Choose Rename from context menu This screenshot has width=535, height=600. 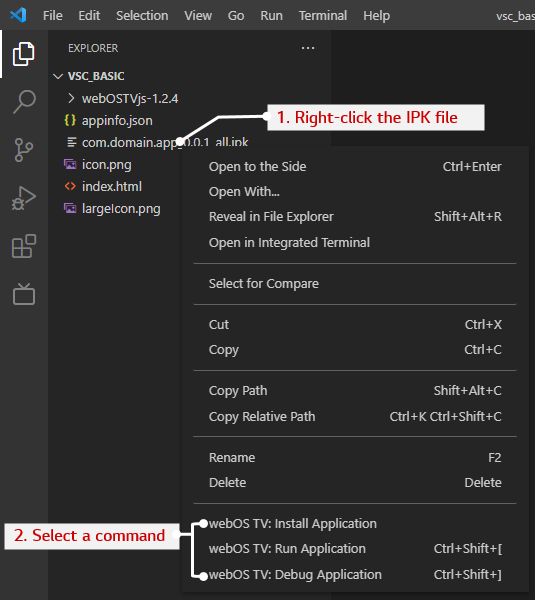point(355,458)
